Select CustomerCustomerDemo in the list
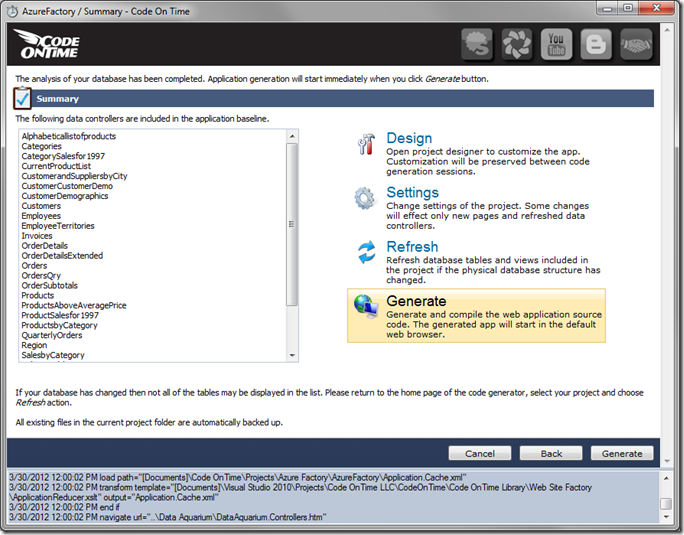 point(67,186)
